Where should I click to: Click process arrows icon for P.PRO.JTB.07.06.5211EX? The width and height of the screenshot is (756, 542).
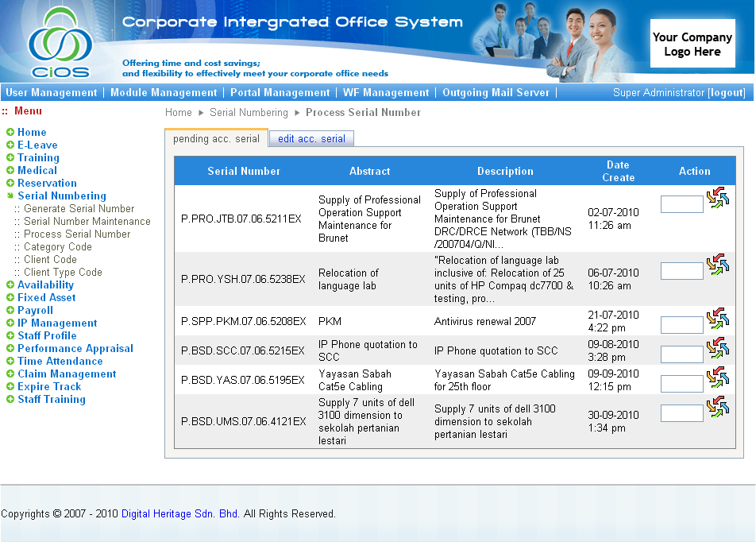[x=718, y=199]
